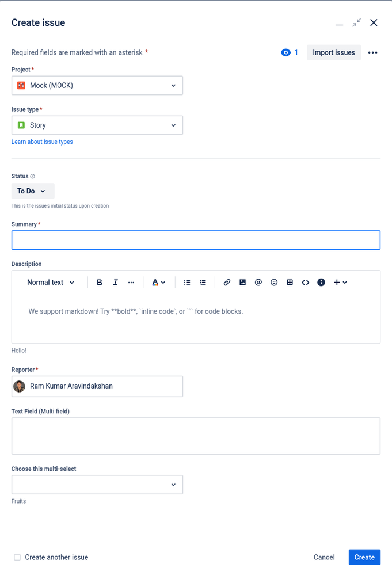Add a link in description
The height and width of the screenshot is (575, 392).
(227, 283)
